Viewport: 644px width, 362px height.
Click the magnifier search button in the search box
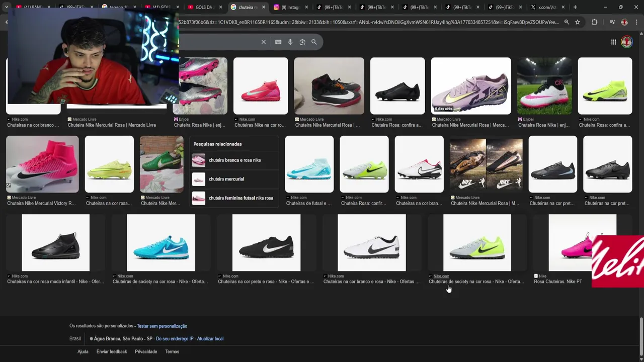click(314, 42)
